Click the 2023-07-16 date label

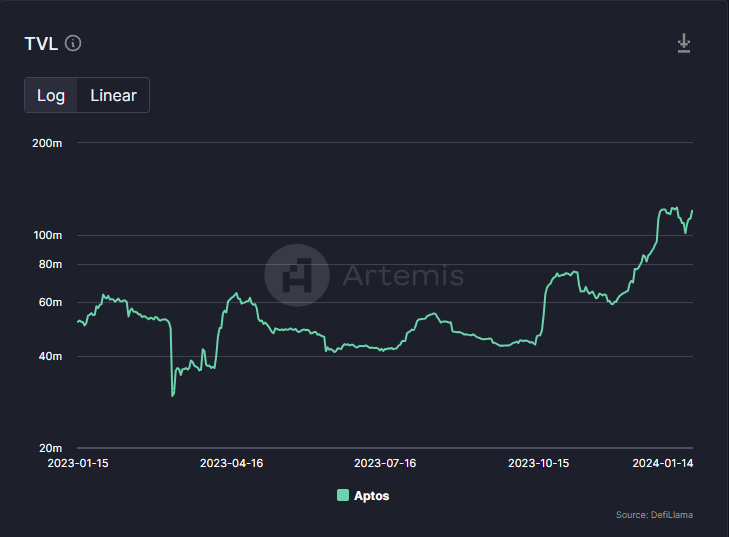(385, 463)
